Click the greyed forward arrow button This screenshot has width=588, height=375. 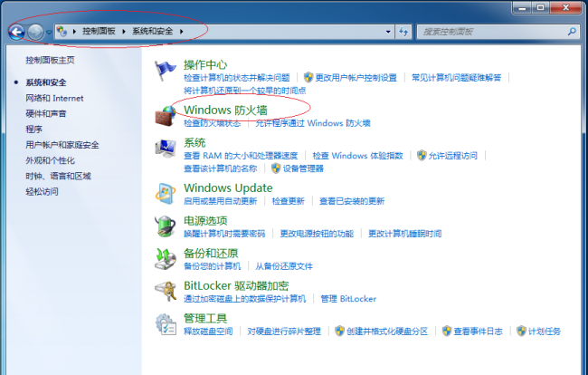pyautogui.click(x=35, y=32)
